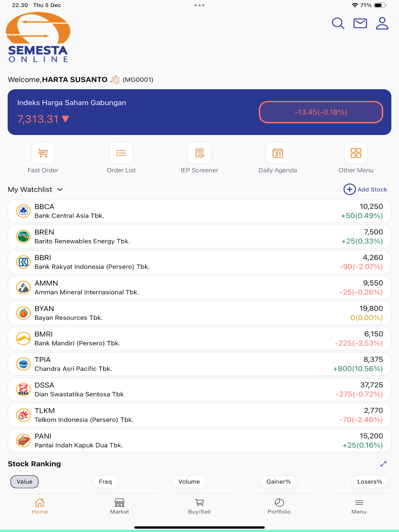Image resolution: width=399 pixels, height=532 pixels.
Task: Tap the AMMN company logo
Action: pyautogui.click(x=23, y=288)
